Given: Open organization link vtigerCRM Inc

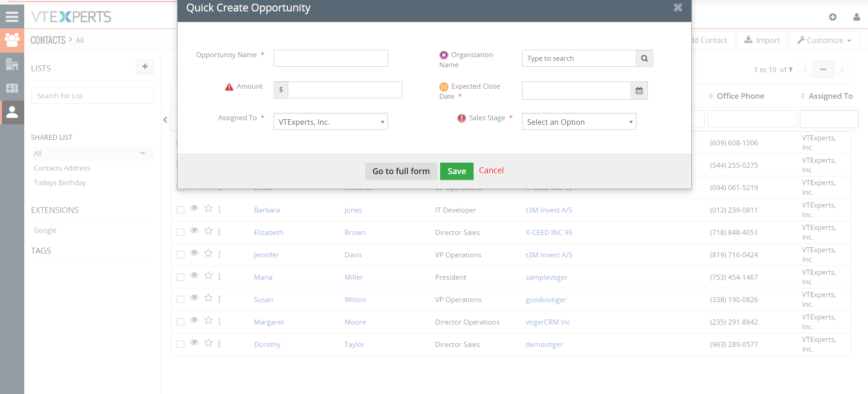Looking at the screenshot, I should coord(548,322).
